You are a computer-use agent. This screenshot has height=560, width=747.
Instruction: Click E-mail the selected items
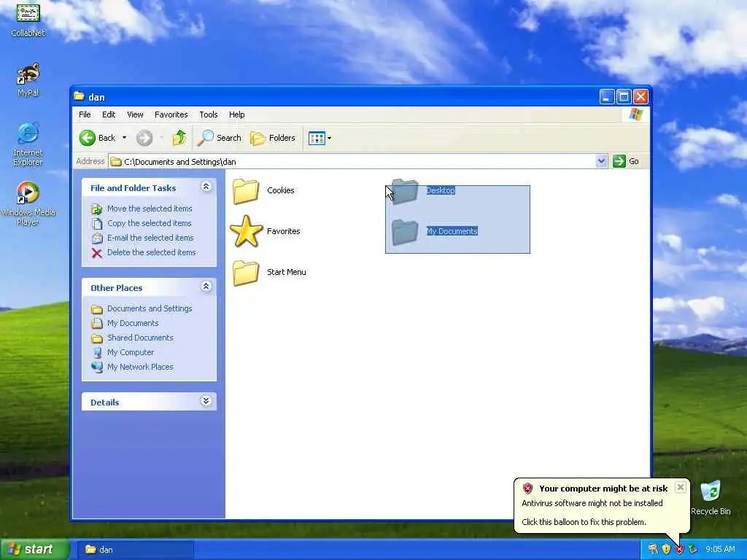coord(150,238)
